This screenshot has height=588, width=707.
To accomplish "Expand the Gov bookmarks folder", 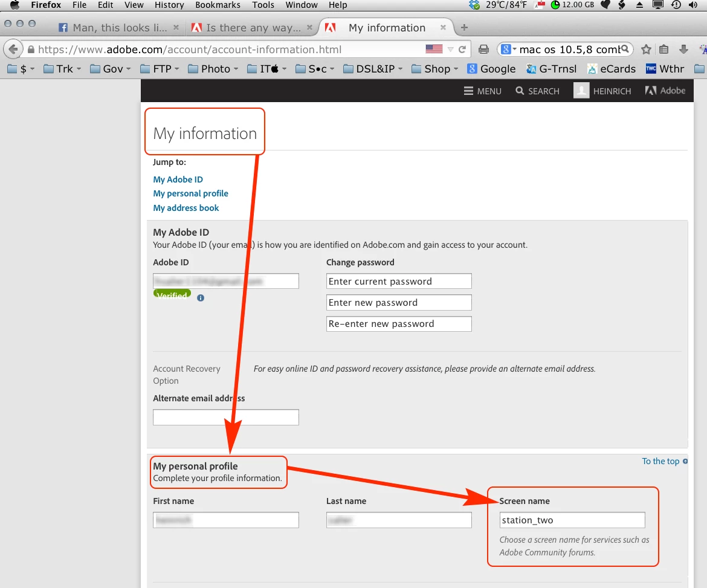I will click(111, 68).
